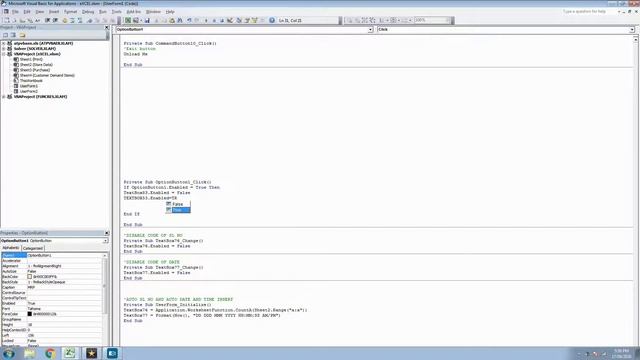640x360 pixels.
Task: Click the code line 'Unload Me'
Action: tap(136, 54)
